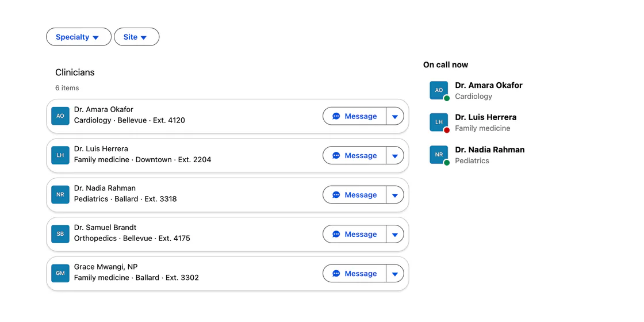Expand more actions for Dr. Amara Okafor
The image size is (644, 322).
click(395, 116)
